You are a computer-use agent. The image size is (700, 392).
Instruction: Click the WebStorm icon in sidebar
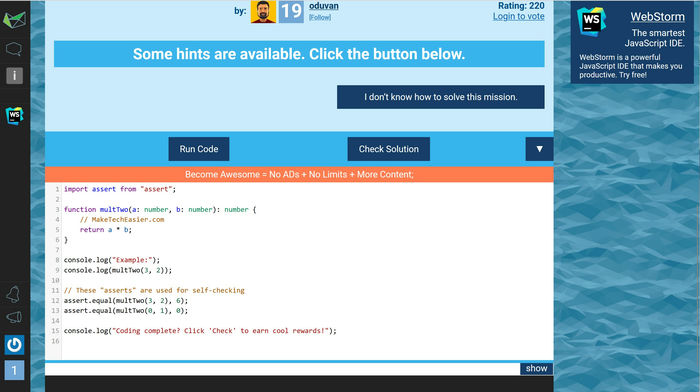point(14,115)
